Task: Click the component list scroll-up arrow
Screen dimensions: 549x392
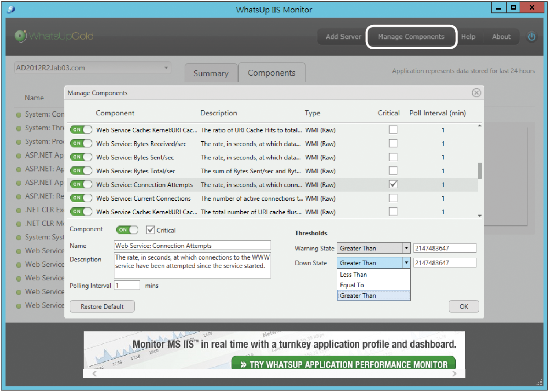Action: click(x=480, y=125)
